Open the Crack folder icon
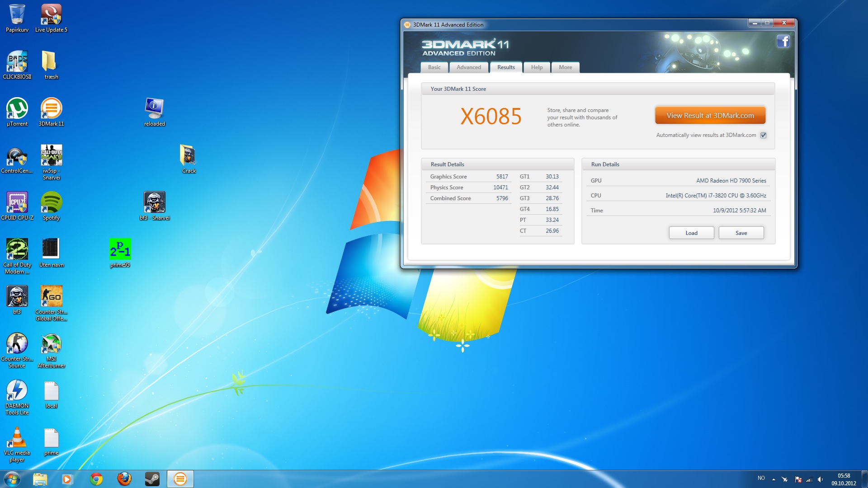The height and width of the screenshot is (488, 868). click(189, 159)
